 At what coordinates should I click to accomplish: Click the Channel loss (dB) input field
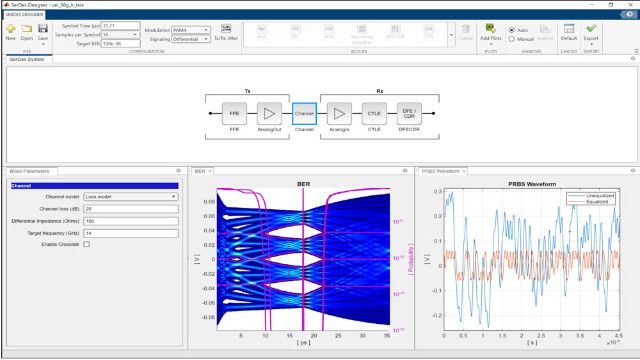click(x=131, y=209)
